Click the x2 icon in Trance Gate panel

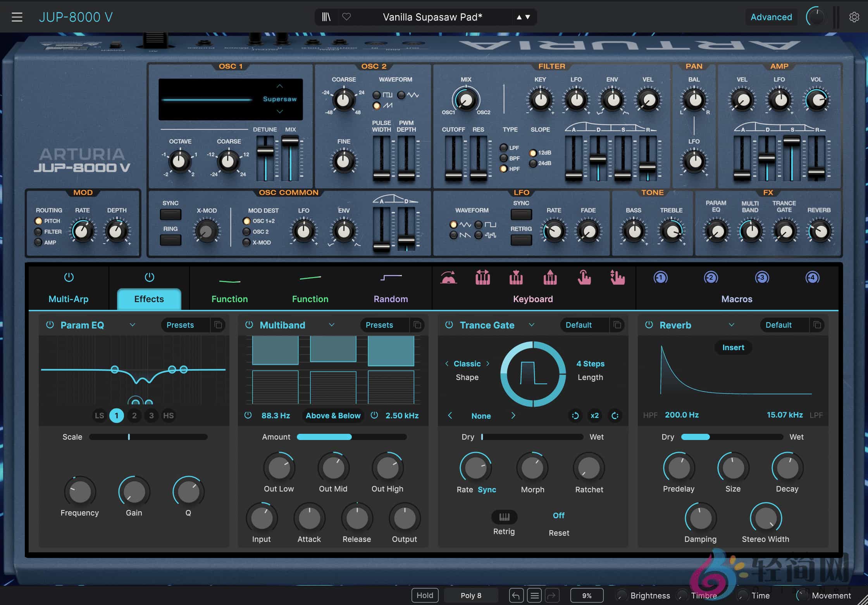pyautogui.click(x=595, y=416)
